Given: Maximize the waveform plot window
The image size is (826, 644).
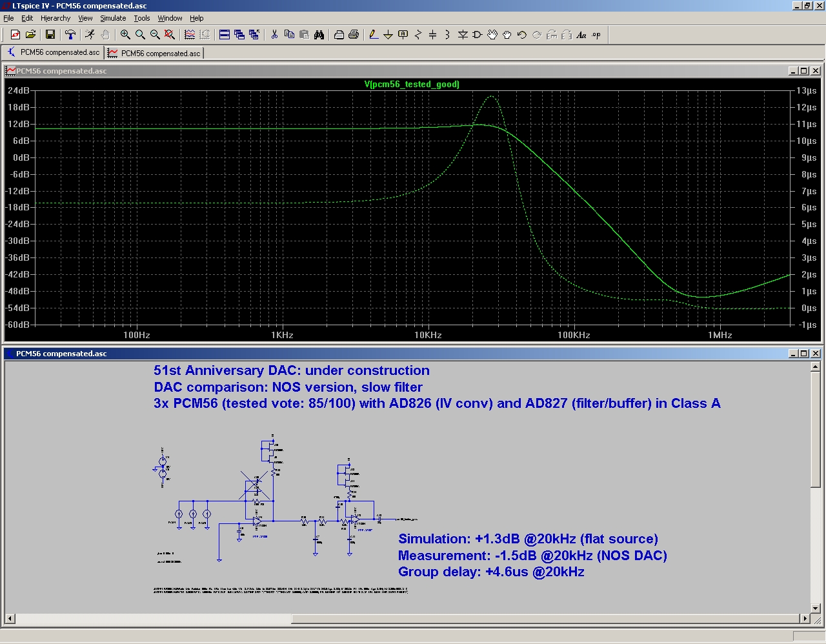Looking at the screenshot, I should click(x=804, y=71).
